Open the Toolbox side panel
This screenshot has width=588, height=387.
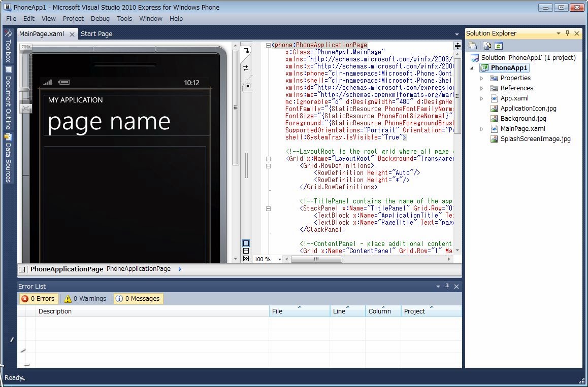(8, 46)
